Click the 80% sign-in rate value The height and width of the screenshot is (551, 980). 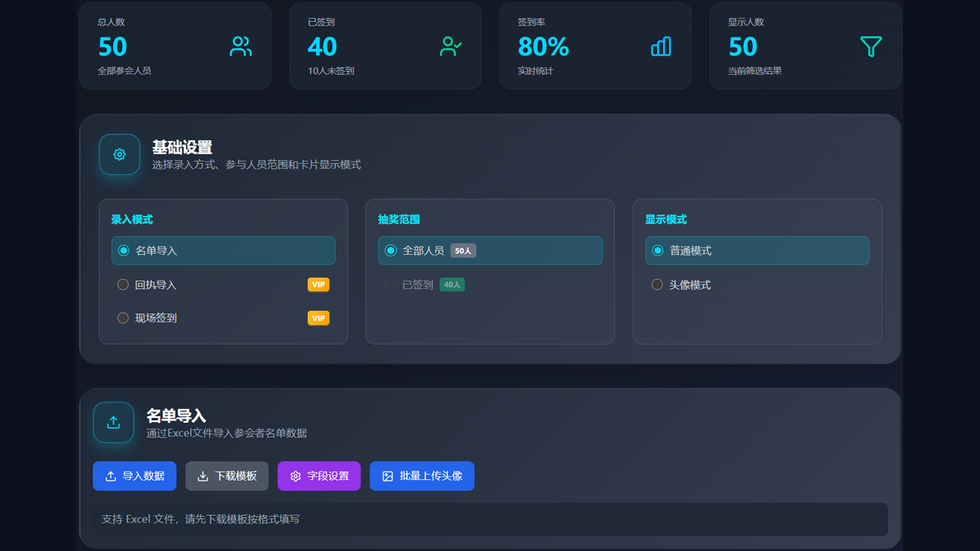pyautogui.click(x=543, y=47)
